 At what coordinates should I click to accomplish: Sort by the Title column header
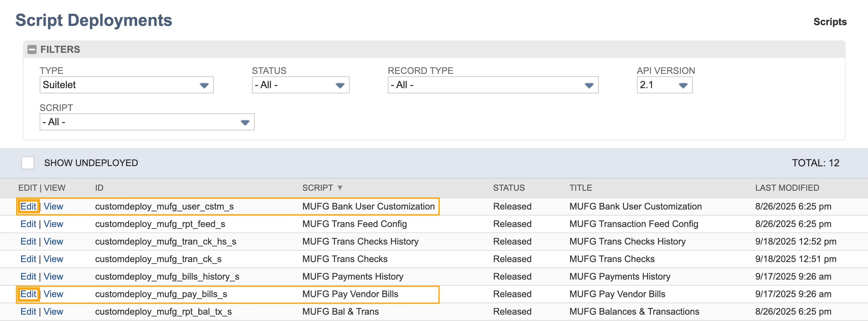581,188
